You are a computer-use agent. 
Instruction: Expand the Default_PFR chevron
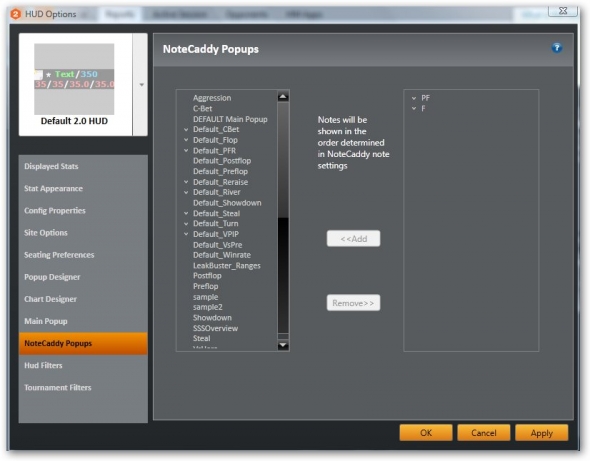[186, 151]
